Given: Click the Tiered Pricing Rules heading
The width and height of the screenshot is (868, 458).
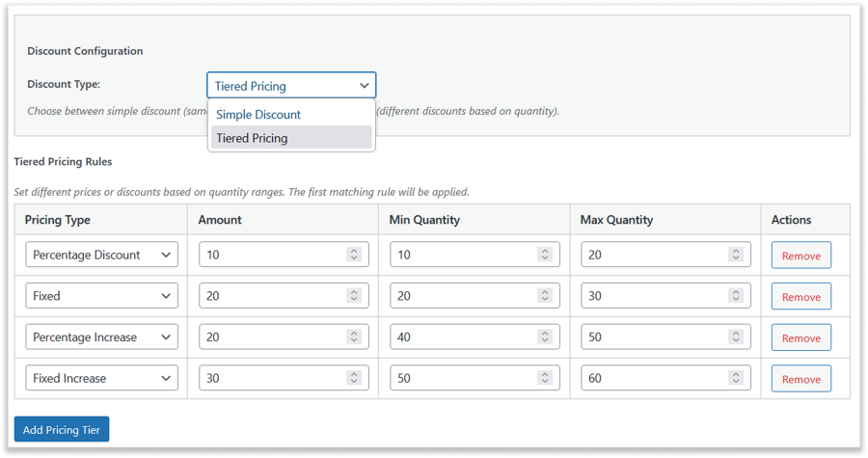Looking at the screenshot, I should tap(63, 162).
